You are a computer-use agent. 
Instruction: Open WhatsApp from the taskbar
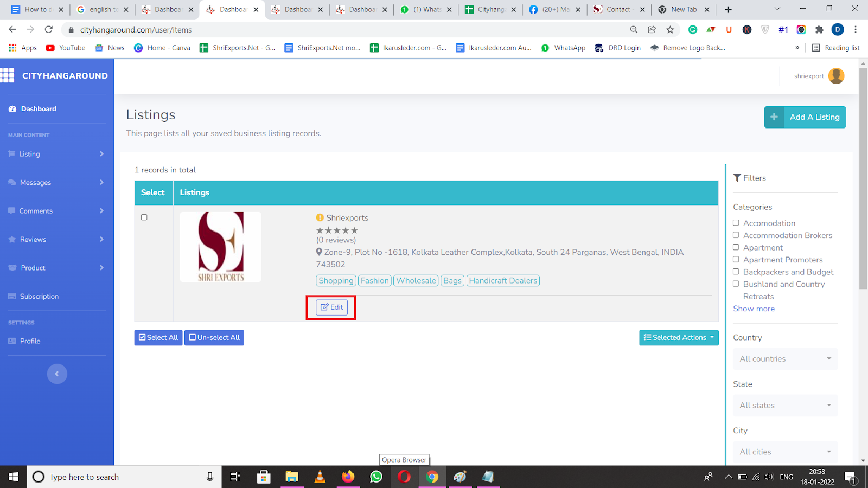click(376, 477)
